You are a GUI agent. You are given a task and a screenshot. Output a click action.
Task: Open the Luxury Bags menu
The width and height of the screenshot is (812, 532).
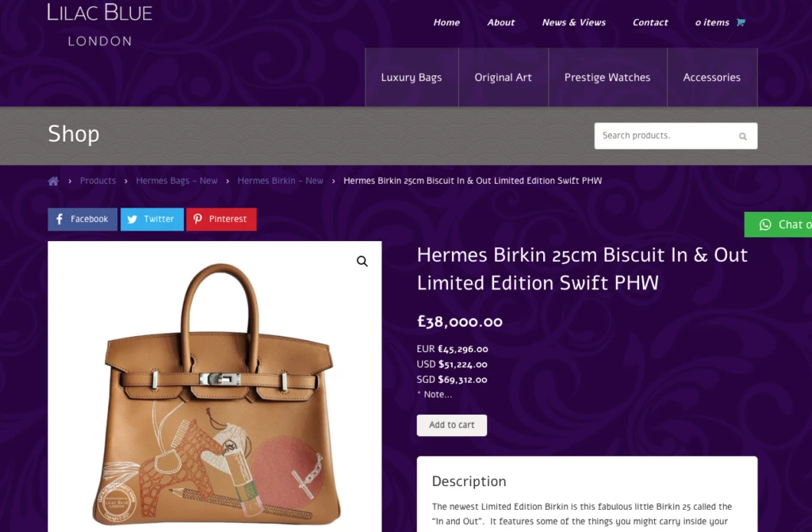412,78
